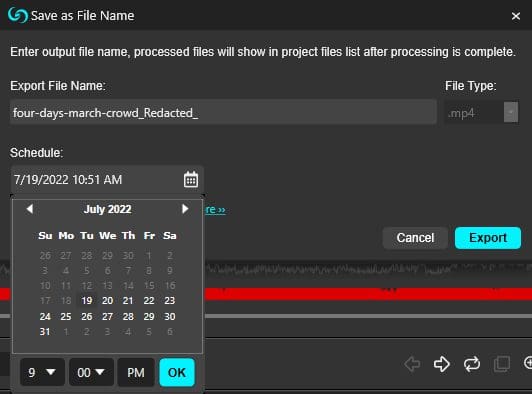Select July 23 in calendar
This screenshot has height=394, width=532.
pyautogui.click(x=170, y=301)
